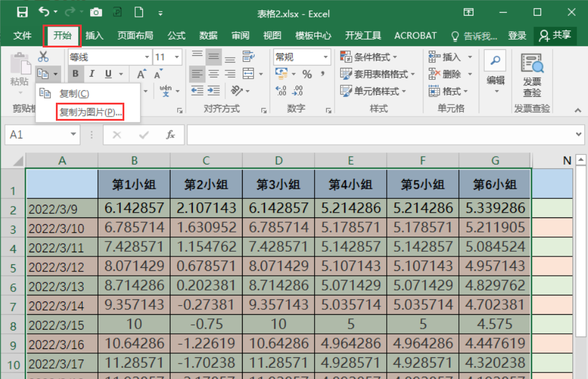Open the font size 11 dropdown
The width and height of the screenshot is (588, 379).
coord(176,57)
